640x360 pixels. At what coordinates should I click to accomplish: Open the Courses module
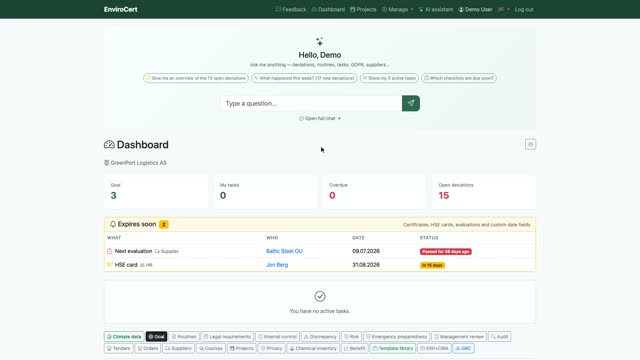(x=211, y=349)
